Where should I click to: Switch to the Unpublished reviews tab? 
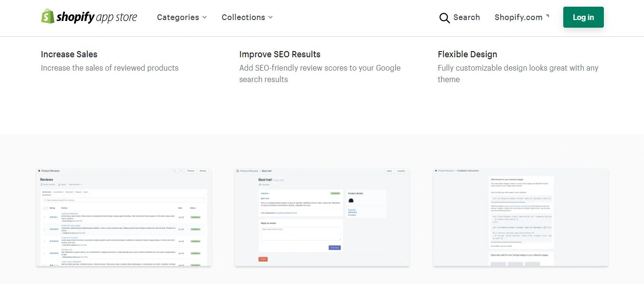(58, 192)
